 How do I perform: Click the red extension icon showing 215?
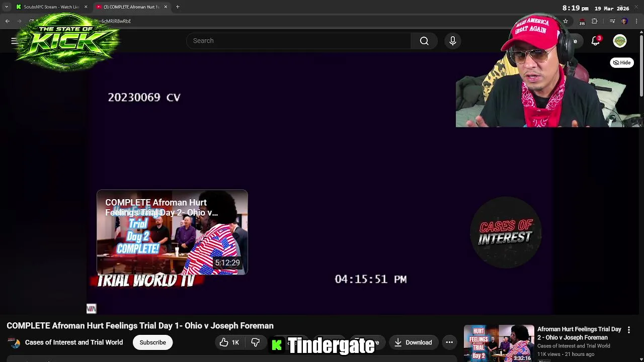pos(582,22)
